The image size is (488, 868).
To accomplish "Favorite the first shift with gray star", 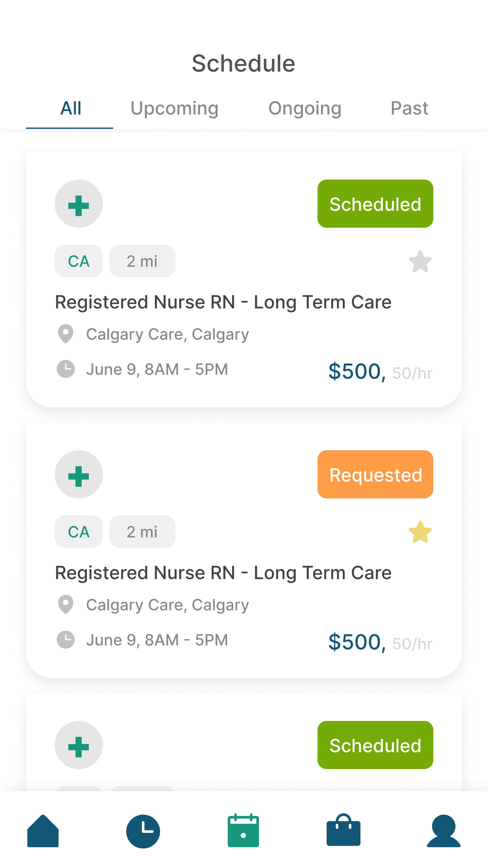I will [x=420, y=262].
